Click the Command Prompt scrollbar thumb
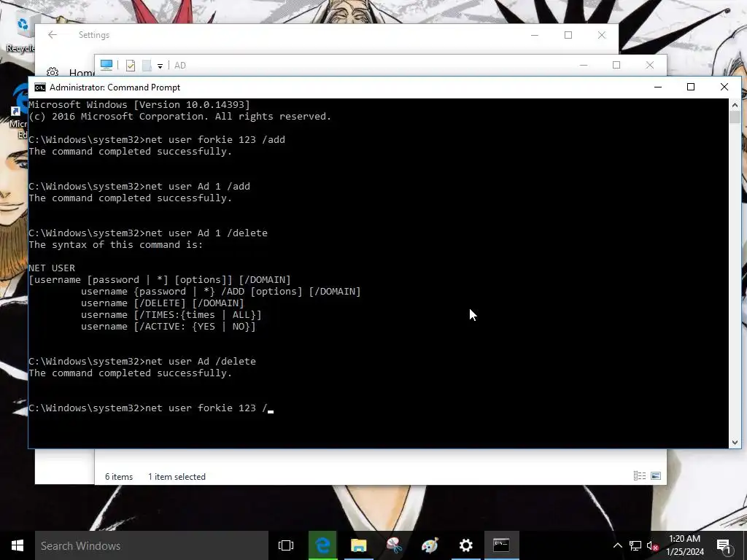Viewport: 747px width, 560px height. [x=735, y=117]
